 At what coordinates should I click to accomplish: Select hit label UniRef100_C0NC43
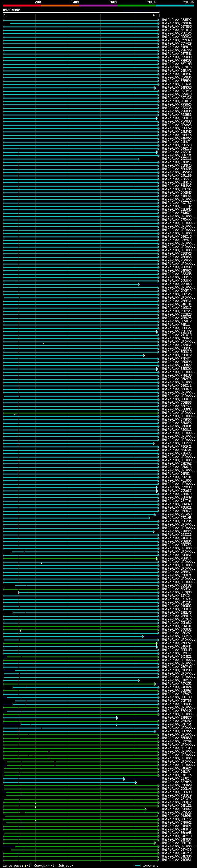[x=177, y=504]
